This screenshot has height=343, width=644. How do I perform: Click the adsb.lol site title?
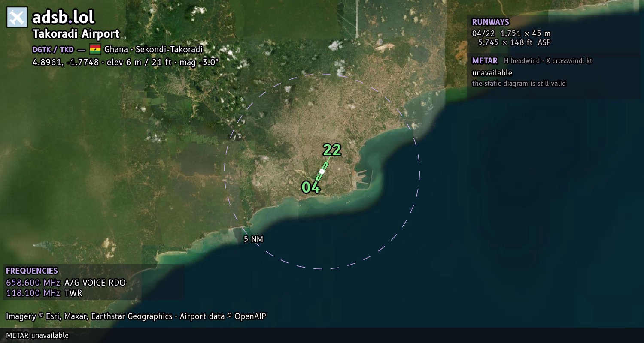click(64, 18)
